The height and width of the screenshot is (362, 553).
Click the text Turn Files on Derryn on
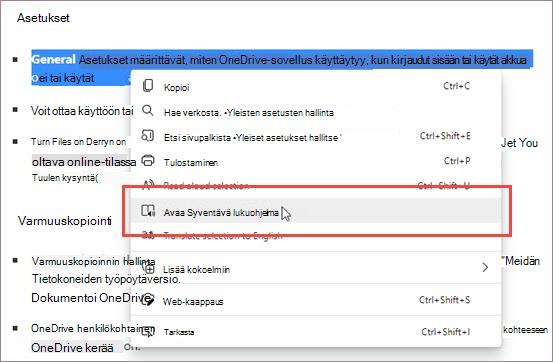coord(78,141)
